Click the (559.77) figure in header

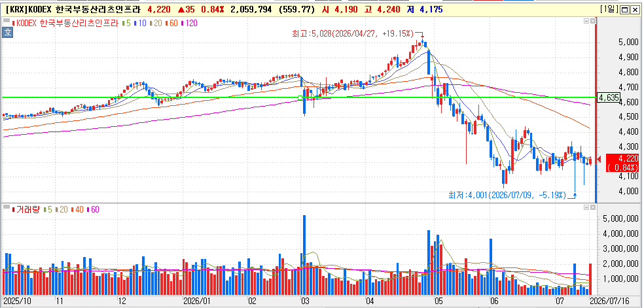(x=296, y=9)
